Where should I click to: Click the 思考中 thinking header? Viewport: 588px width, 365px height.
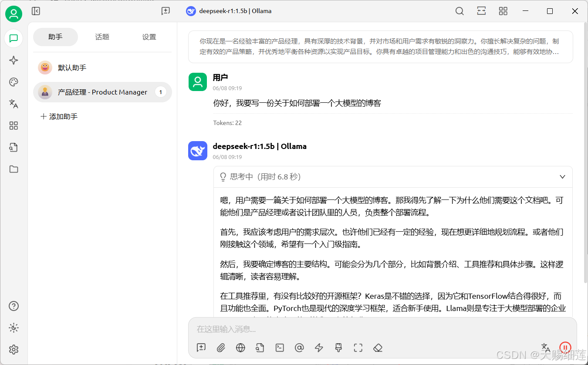(x=393, y=177)
